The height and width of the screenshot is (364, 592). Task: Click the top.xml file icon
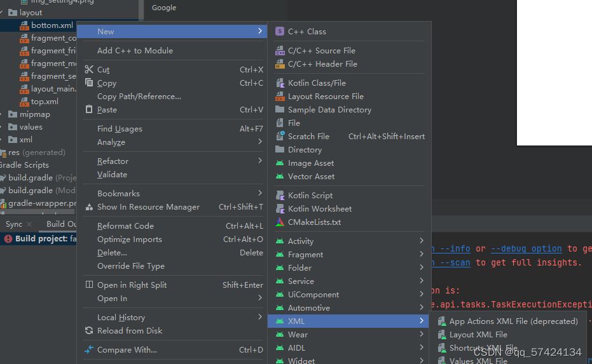pos(24,102)
